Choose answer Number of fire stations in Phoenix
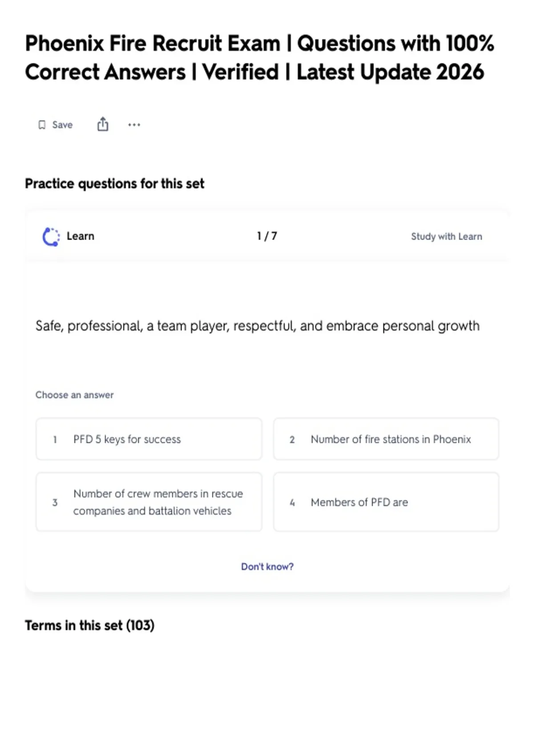 [x=386, y=439]
